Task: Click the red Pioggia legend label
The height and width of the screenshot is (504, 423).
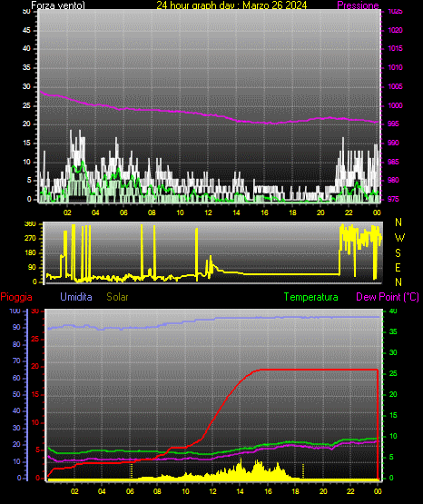Action: pyautogui.click(x=16, y=297)
